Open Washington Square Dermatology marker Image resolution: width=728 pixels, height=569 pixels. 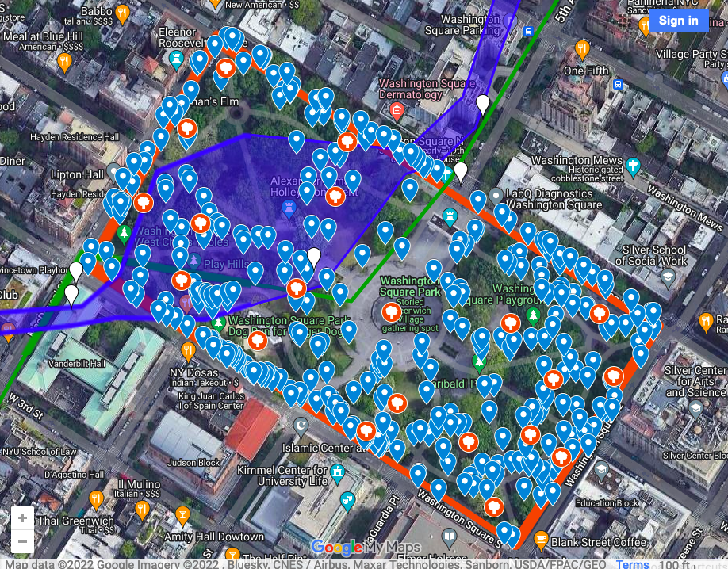pyautogui.click(x=396, y=110)
